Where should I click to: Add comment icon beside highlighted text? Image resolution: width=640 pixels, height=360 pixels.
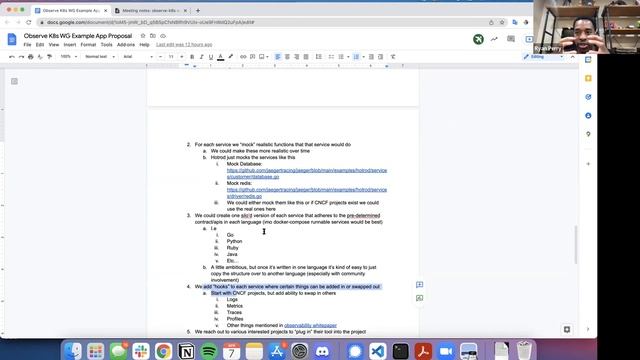[x=419, y=284]
